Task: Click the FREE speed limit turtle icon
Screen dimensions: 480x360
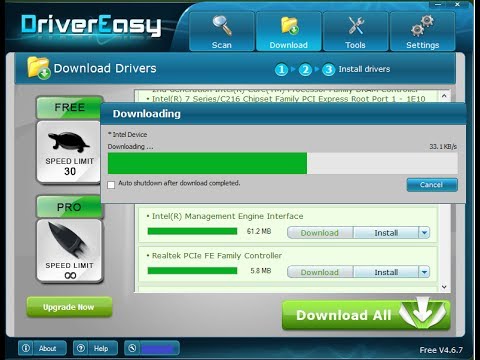Action: coord(68,142)
